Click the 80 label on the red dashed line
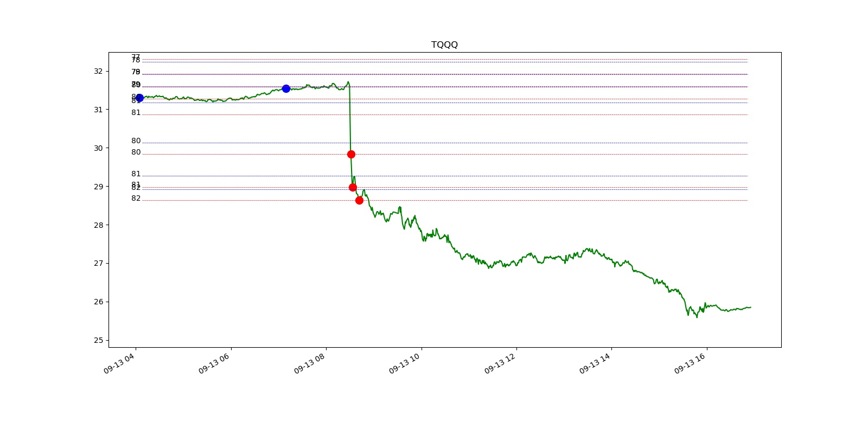Screen dimensions: 868x434 pyautogui.click(x=136, y=152)
